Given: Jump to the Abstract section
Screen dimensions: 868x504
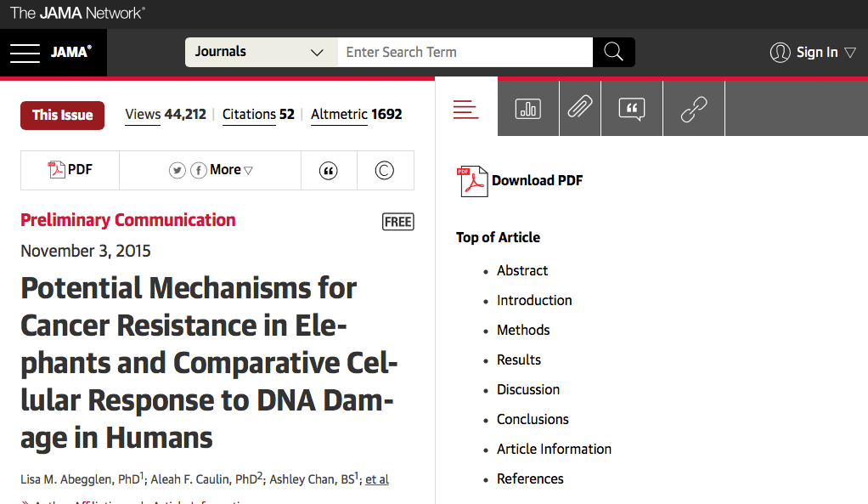Looking at the screenshot, I should pos(522,270).
